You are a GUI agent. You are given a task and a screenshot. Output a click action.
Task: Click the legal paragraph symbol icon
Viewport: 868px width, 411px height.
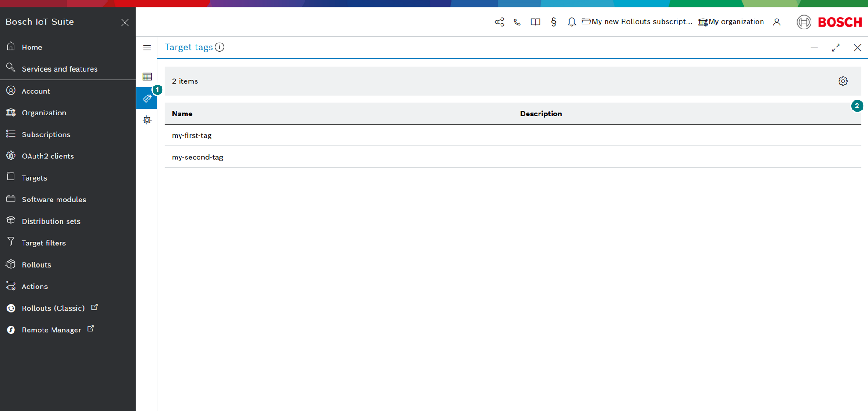tap(553, 22)
